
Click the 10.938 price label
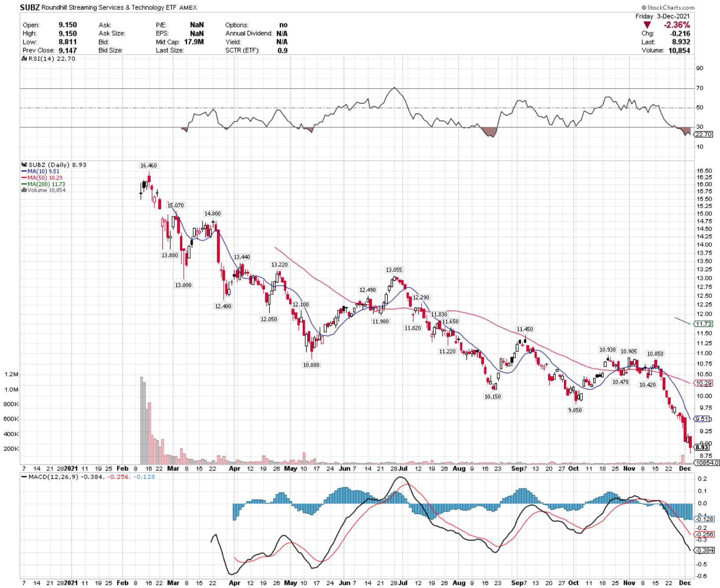607,350
